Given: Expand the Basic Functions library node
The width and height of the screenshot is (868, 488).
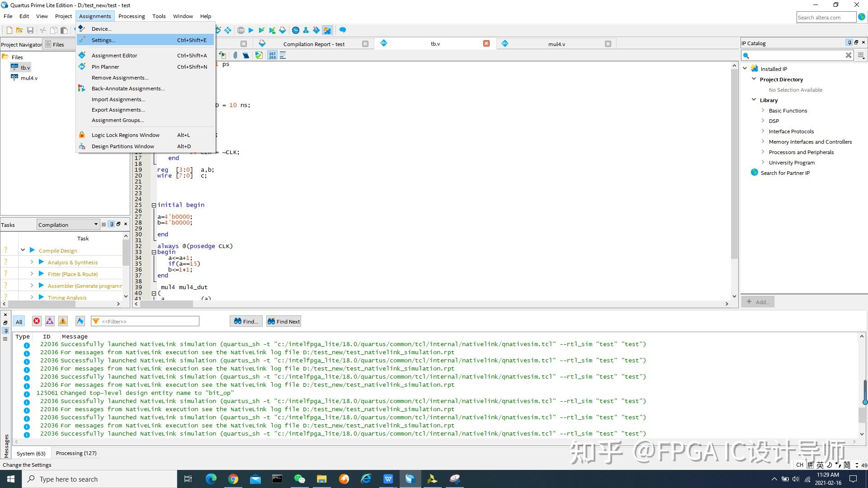Looking at the screenshot, I should click(763, 110).
